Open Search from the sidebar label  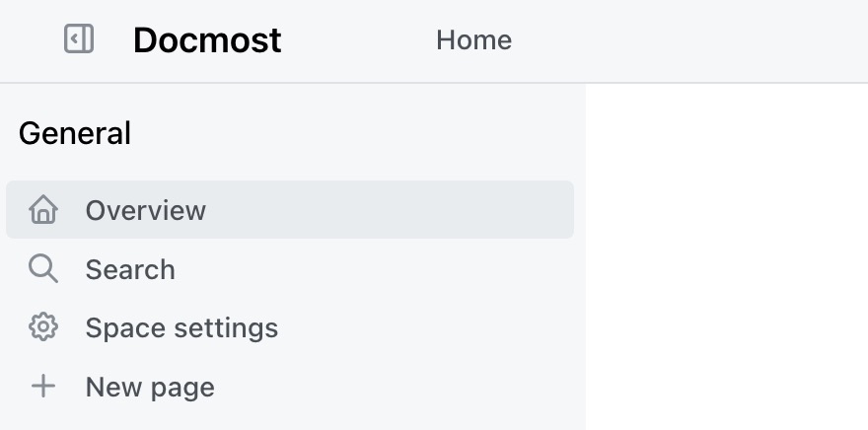(130, 269)
